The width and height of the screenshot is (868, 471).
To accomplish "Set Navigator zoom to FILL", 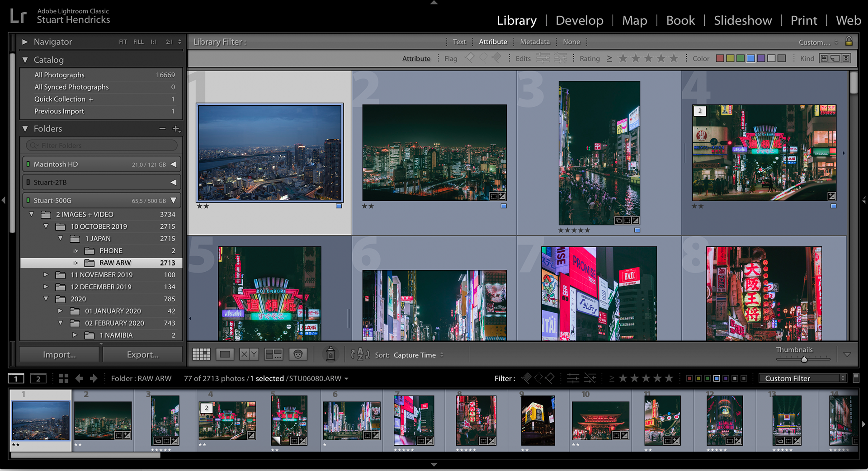I will [138, 42].
